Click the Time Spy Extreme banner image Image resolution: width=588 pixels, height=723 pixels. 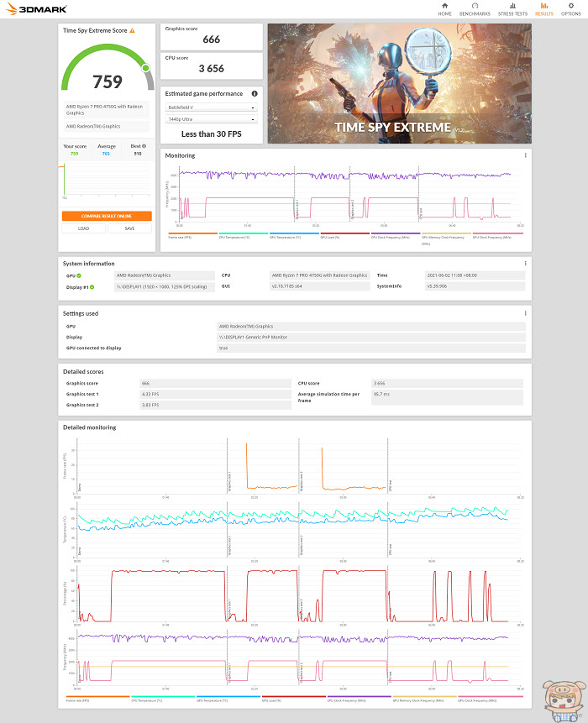(399, 83)
